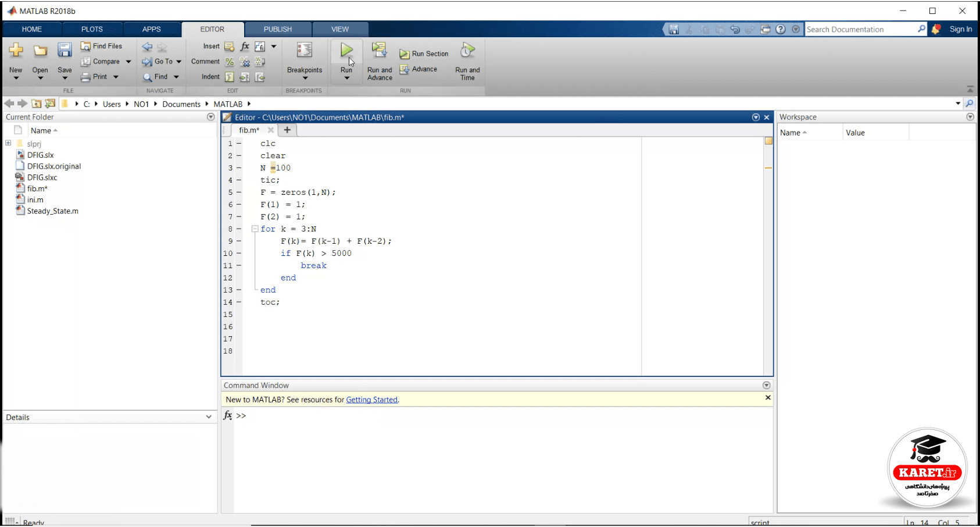980x527 pixels.
Task: Select the fib.m* editor tab
Action: tap(249, 130)
